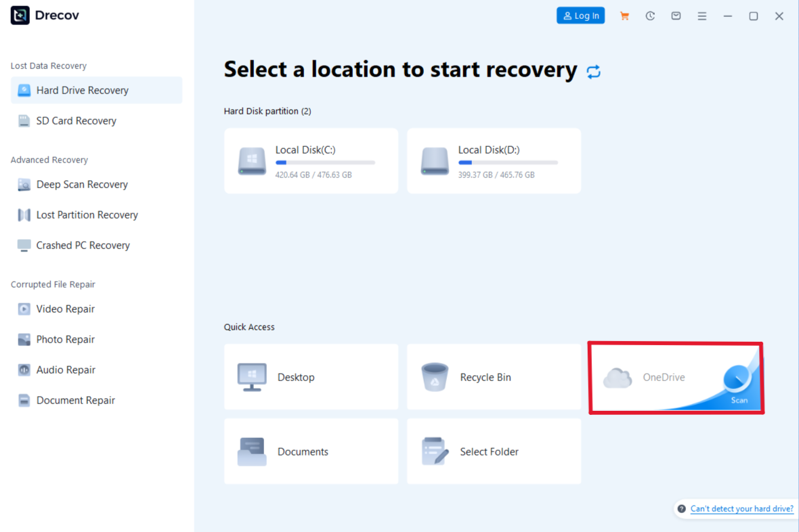Open the feedback mail icon
The image size is (799, 532).
tap(676, 15)
